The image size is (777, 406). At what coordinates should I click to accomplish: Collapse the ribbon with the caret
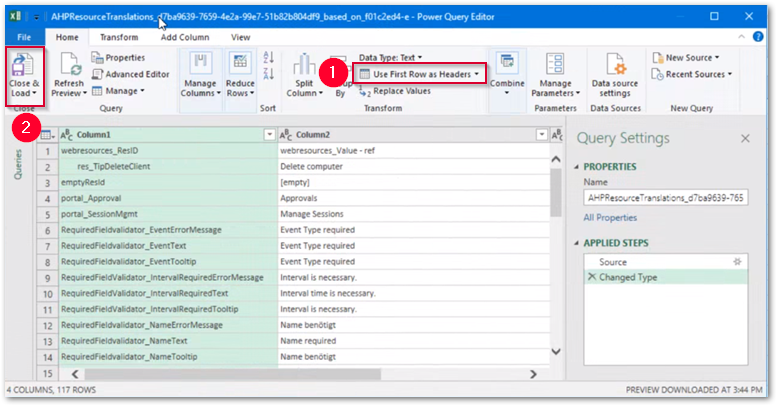(741, 37)
